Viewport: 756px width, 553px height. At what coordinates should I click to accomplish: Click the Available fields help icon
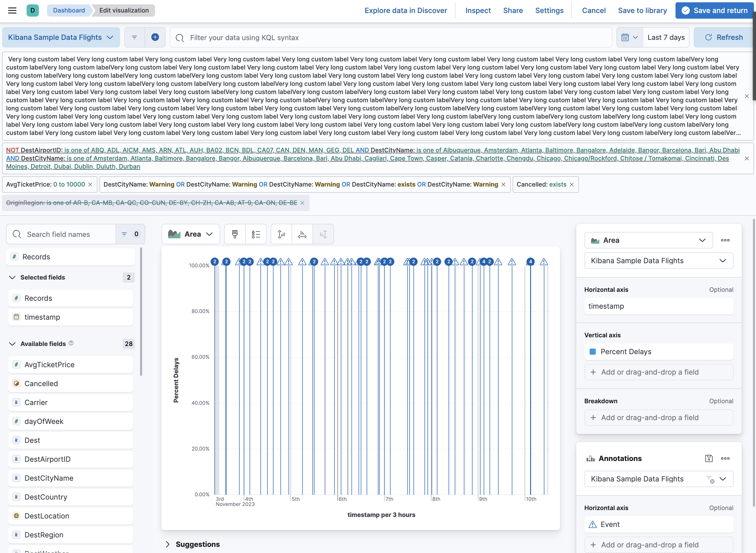71,343
